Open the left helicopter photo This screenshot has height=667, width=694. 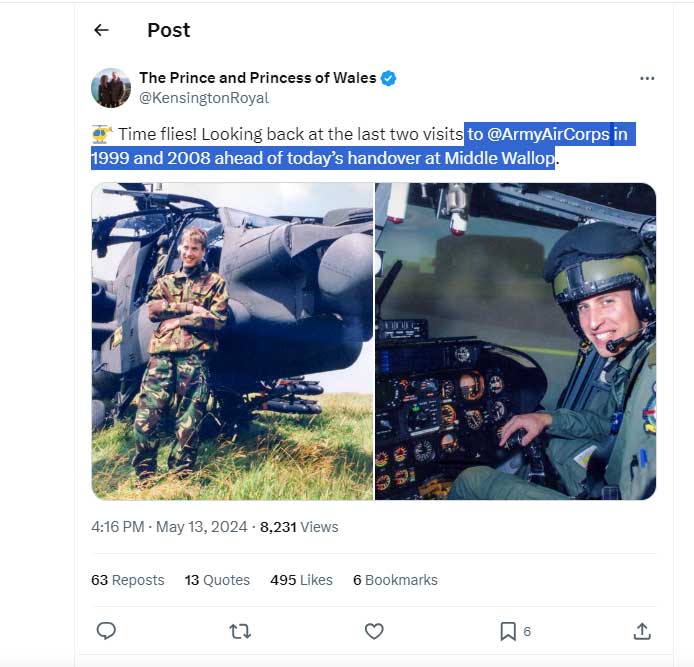click(x=232, y=341)
